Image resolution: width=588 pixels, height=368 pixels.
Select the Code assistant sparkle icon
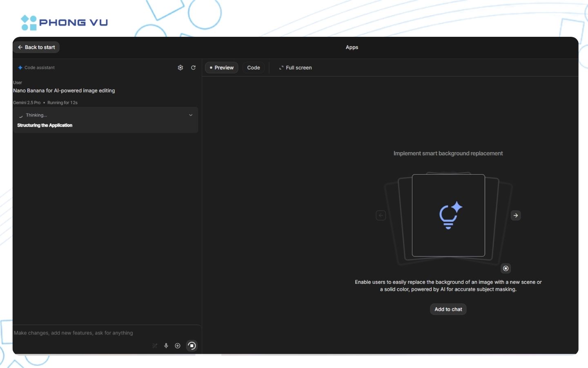click(20, 67)
